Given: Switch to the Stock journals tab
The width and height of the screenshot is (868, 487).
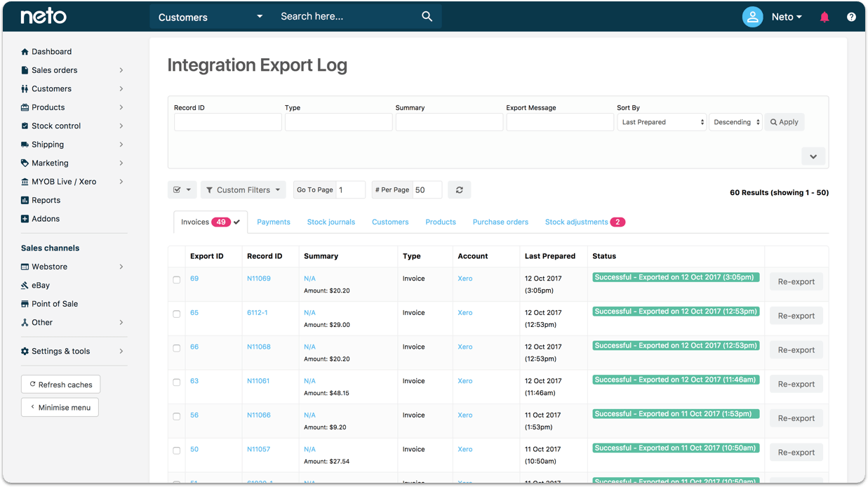Looking at the screenshot, I should [331, 222].
